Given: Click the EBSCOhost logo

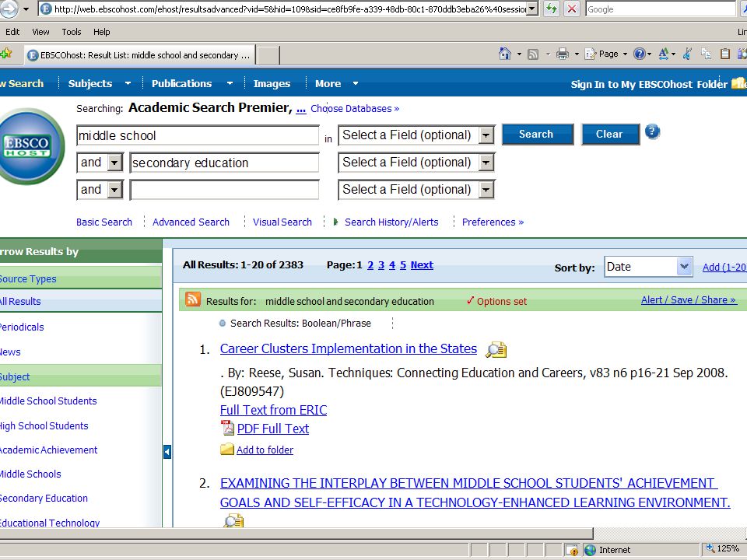Looking at the screenshot, I should tap(32, 147).
